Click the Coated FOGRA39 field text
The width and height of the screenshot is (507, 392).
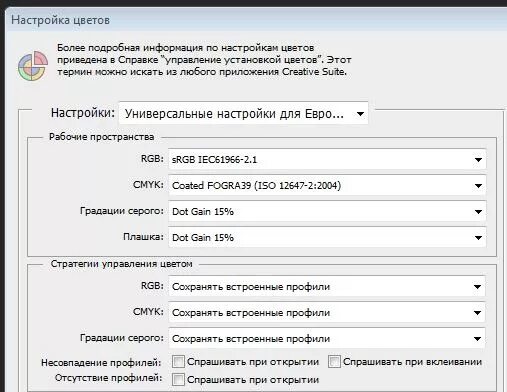click(256, 185)
